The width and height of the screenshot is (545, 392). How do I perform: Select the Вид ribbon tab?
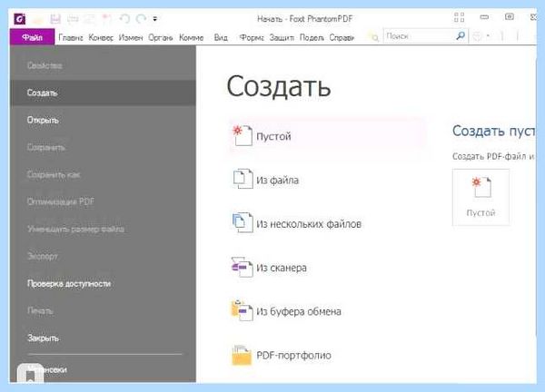coord(221,37)
